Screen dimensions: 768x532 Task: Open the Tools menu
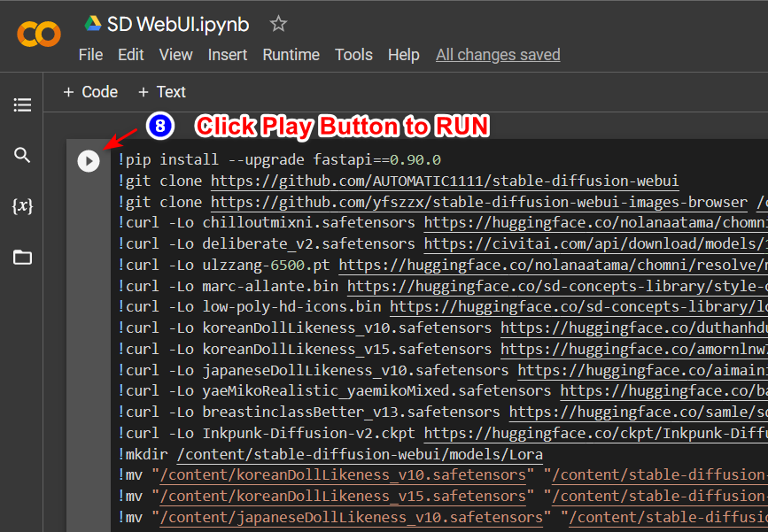[x=353, y=55]
